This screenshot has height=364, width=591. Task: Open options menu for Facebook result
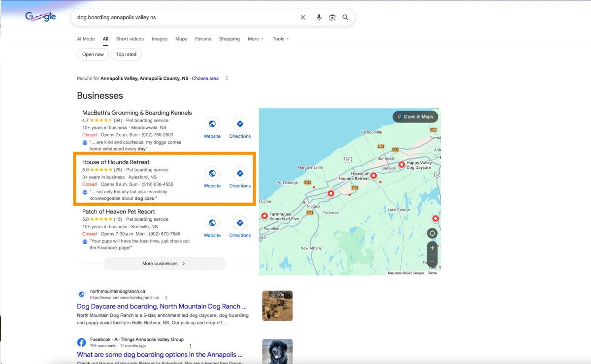click(x=190, y=345)
